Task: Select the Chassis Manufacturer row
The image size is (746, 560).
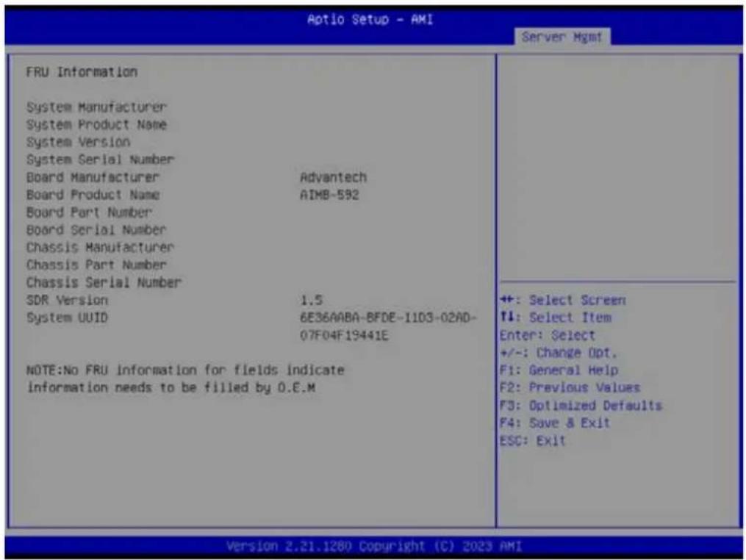Action: [x=101, y=248]
